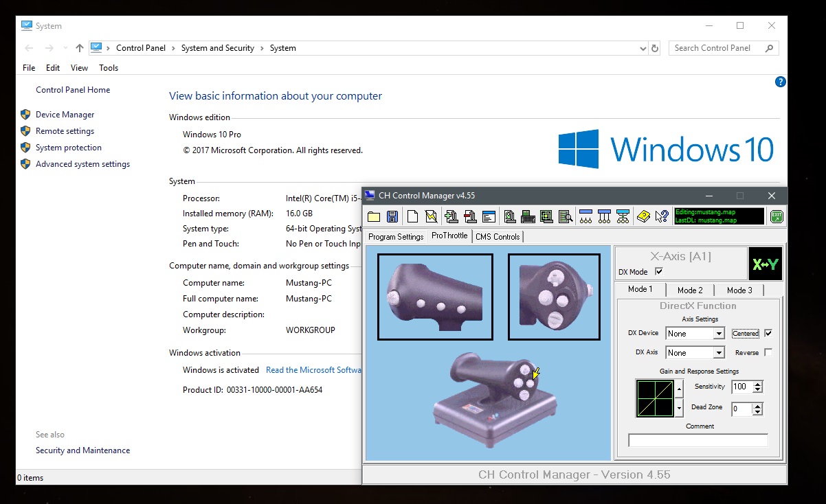
Task: Increase Dead Zone with the up arrow
Action: pyautogui.click(x=757, y=406)
